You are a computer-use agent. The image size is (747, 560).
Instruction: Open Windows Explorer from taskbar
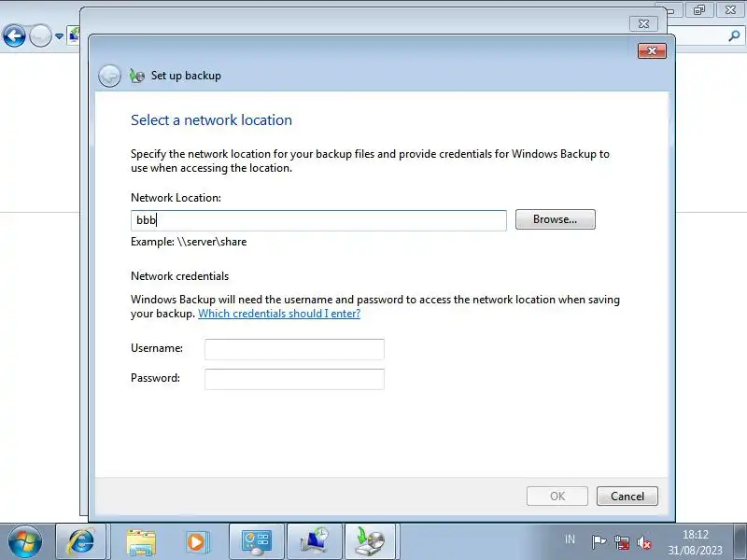coord(141,541)
